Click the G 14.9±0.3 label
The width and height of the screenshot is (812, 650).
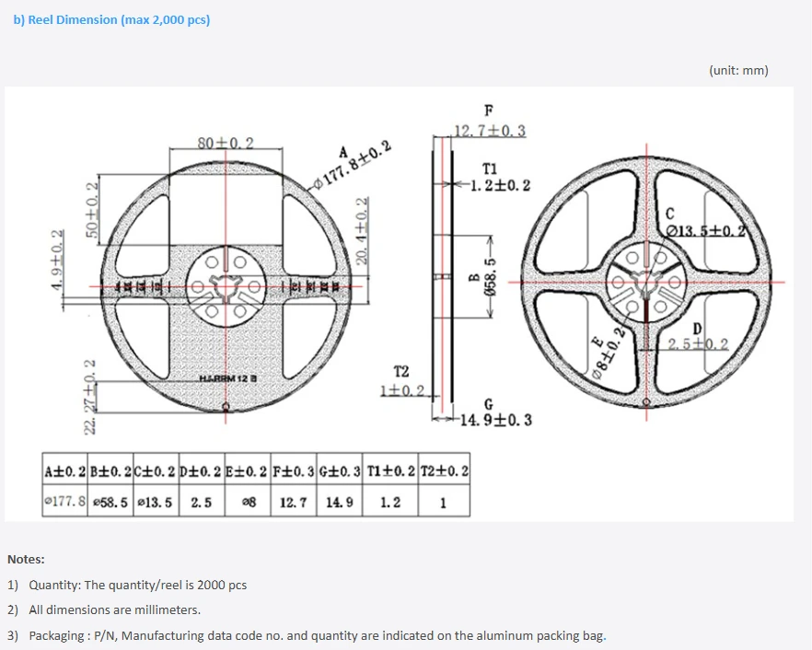pyautogui.click(x=495, y=412)
